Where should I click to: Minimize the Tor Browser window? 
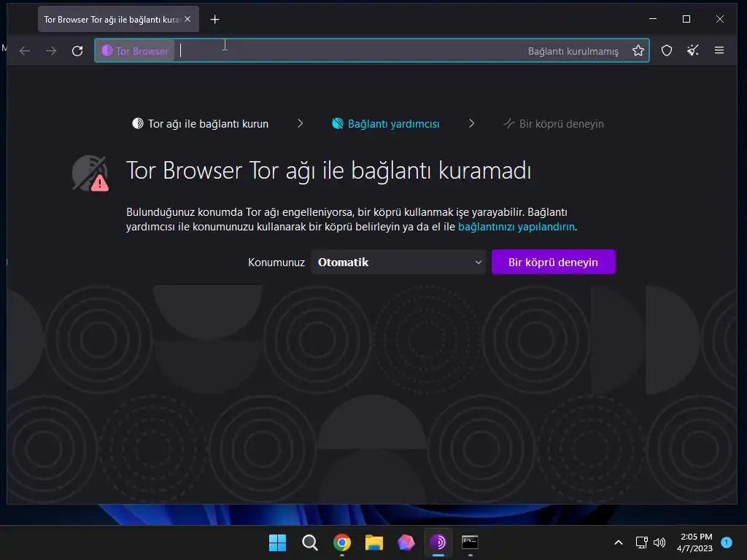point(653,19)
